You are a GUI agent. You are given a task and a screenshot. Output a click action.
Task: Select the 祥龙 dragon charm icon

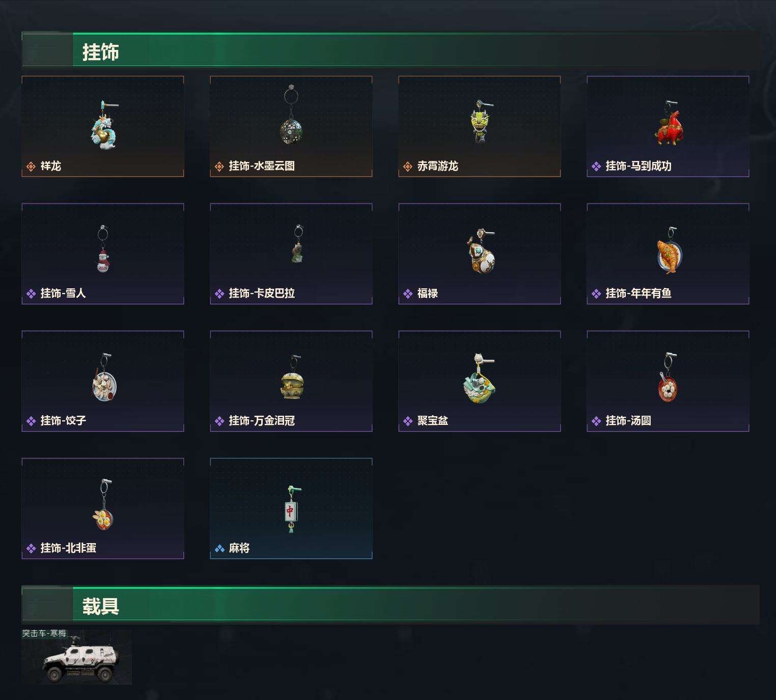(x=104, y=125)
